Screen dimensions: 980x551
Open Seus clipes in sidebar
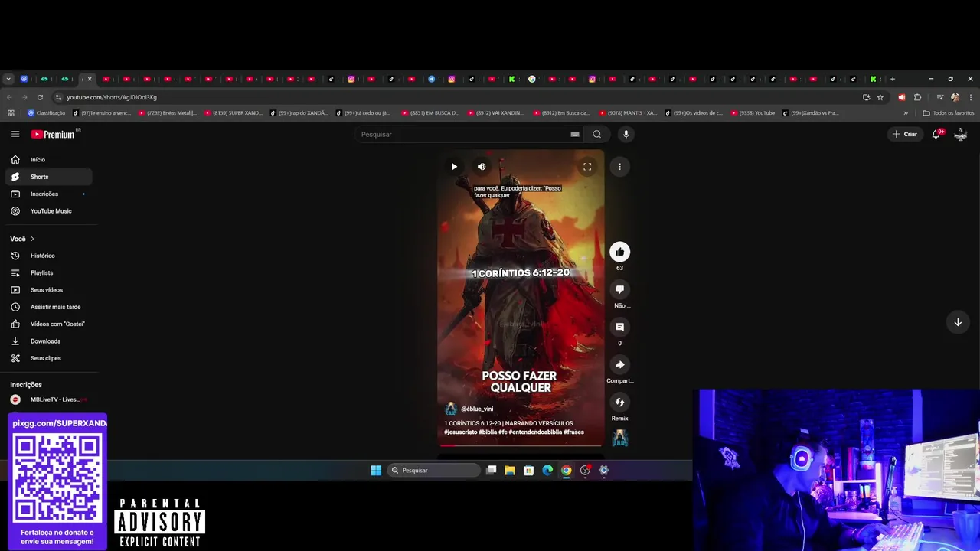click(49, 358)
